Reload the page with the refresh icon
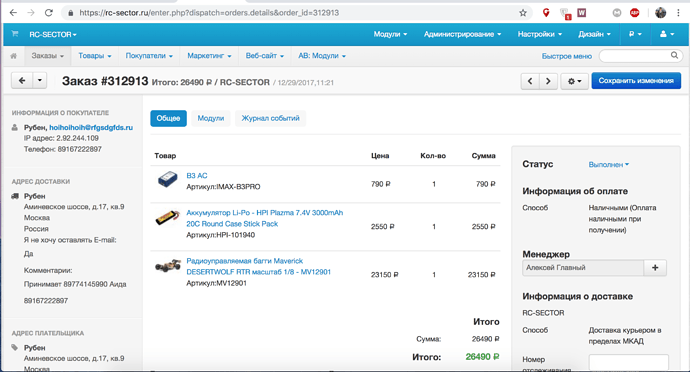 pyautogui.click(x=49, y=13)
